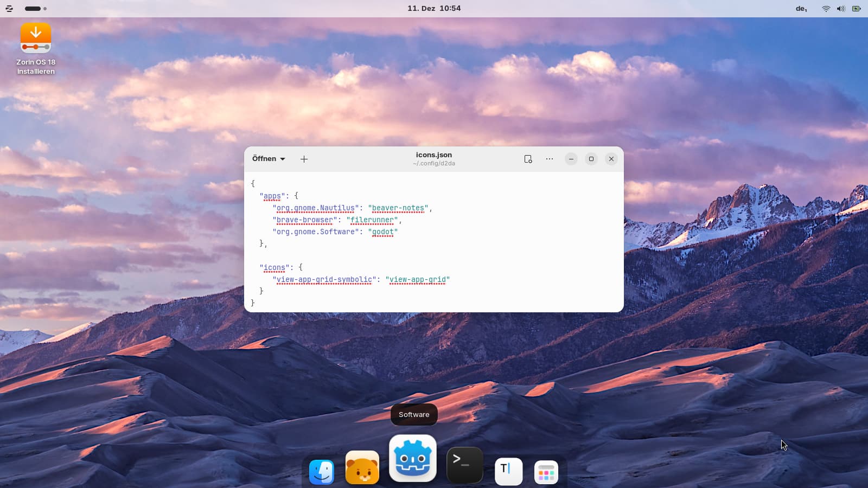Click the Godot-styled Software icon in the dock
868x488 pixels.
[412, 459]
